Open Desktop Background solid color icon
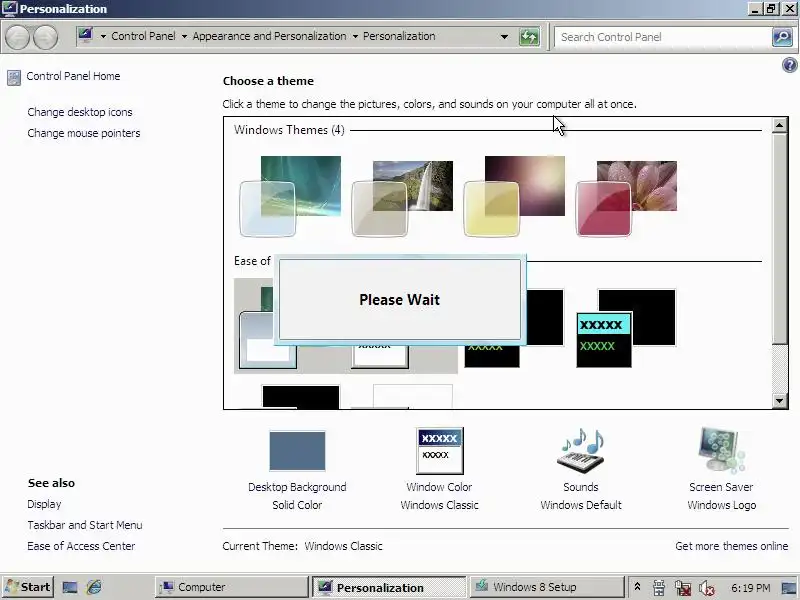Screen dimensions: 800x600 coord(297,451)
